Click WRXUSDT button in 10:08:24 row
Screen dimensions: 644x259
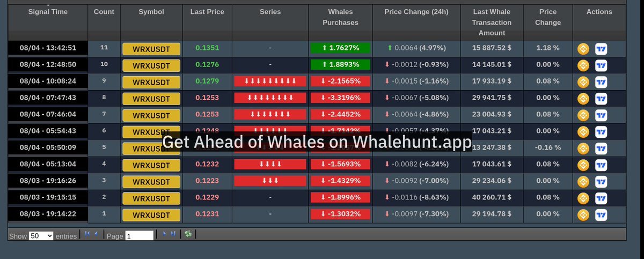coord(151,83)
